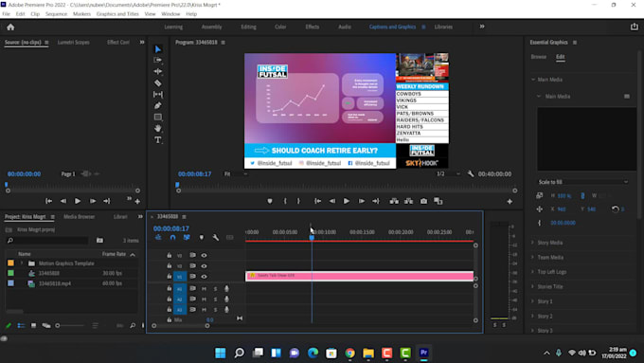Click Export Frame camera icon
The width and height of the screenshot is (644, 363).
tap(423, 201)
